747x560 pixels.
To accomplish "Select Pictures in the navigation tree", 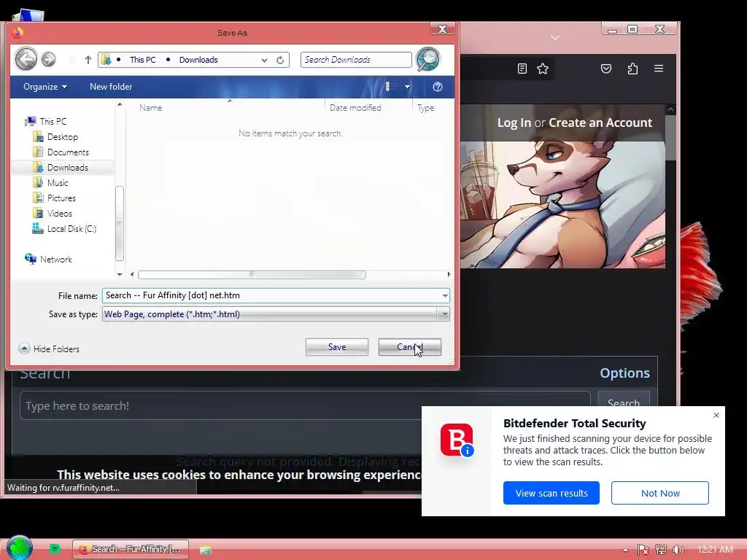I will click(54, 198).
